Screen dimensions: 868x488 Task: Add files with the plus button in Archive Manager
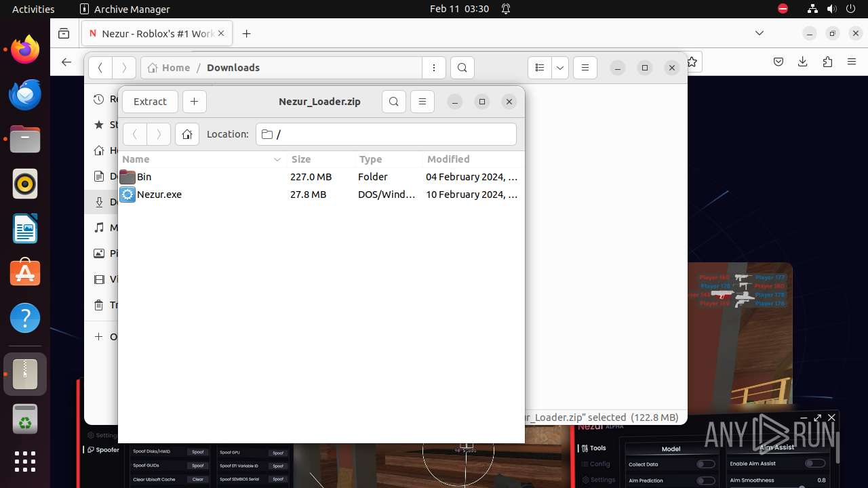click(x=194, y=102)
